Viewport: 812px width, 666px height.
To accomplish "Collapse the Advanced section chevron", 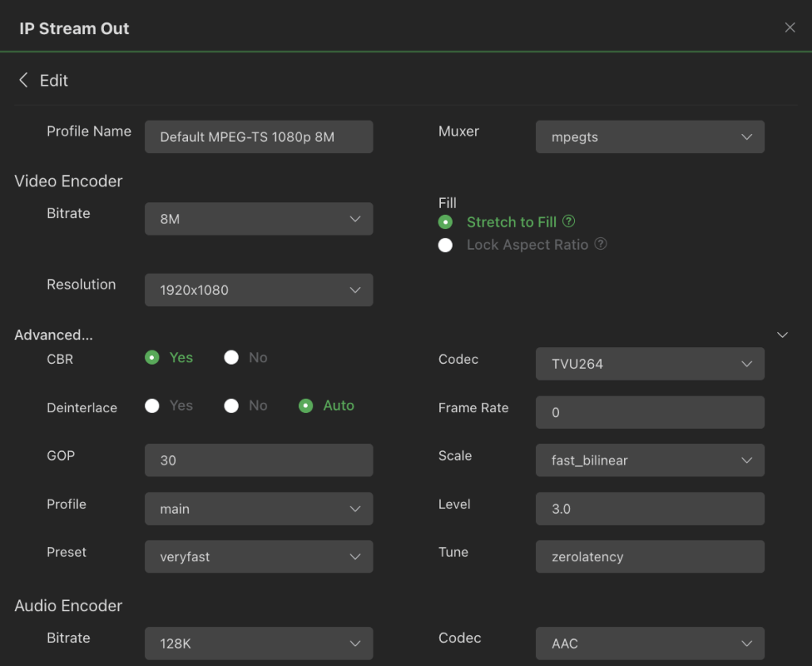I will [x=783, y=335].
